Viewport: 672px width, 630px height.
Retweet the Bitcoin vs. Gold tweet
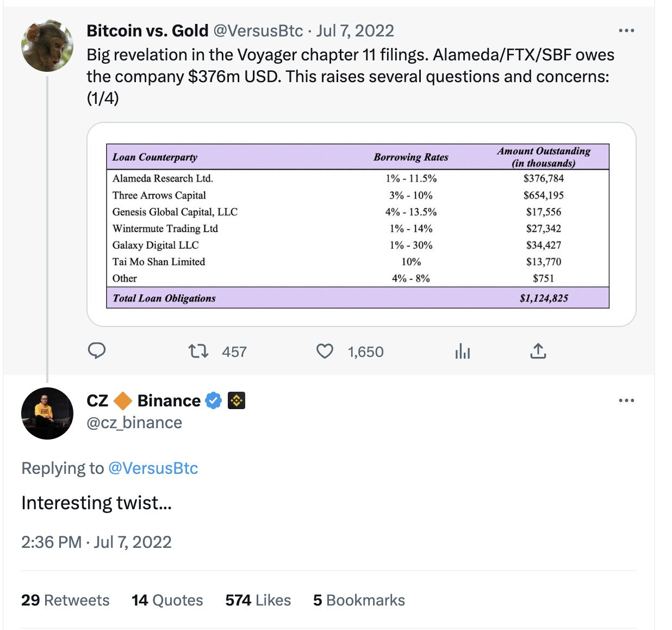coord(198,351)
